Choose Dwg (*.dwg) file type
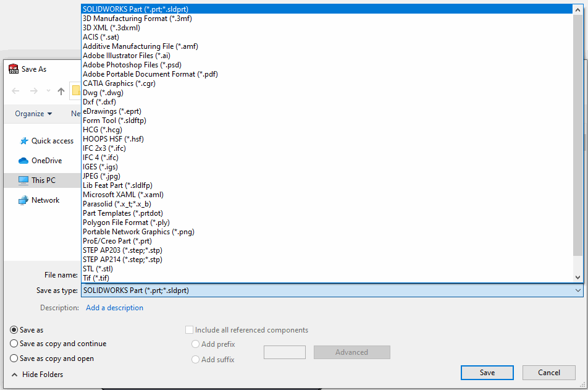 [x=327, y=93]
